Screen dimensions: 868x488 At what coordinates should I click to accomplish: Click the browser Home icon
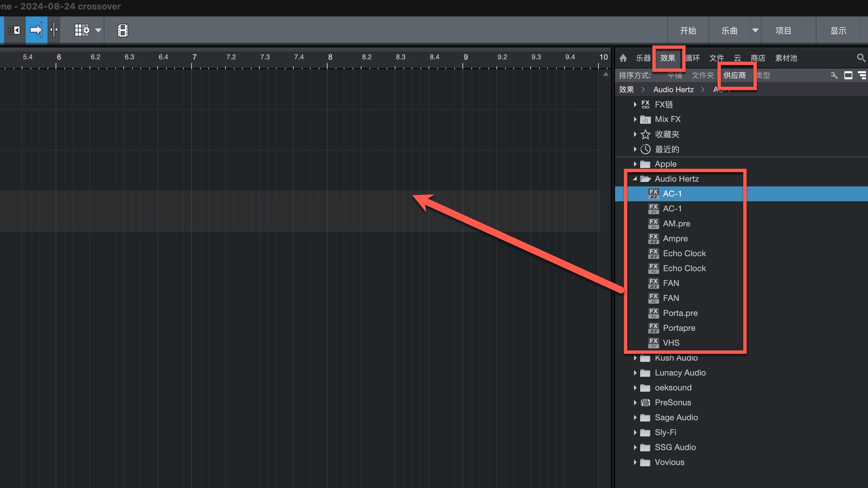coord(623,58)
